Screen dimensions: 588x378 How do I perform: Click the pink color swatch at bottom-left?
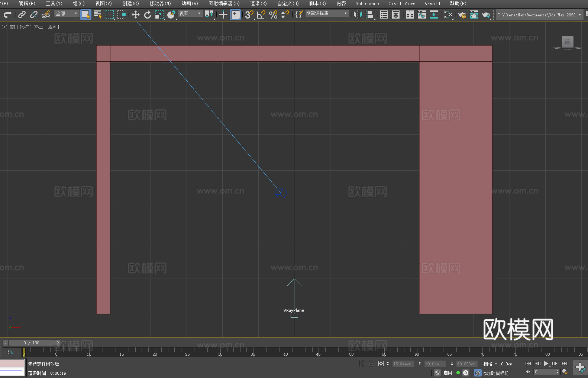[x=12, y=364]
